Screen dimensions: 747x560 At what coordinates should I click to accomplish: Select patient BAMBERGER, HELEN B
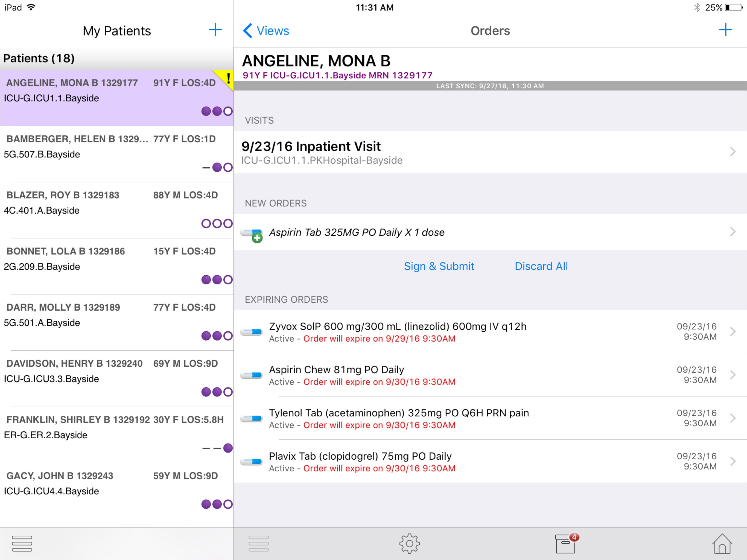117,154
